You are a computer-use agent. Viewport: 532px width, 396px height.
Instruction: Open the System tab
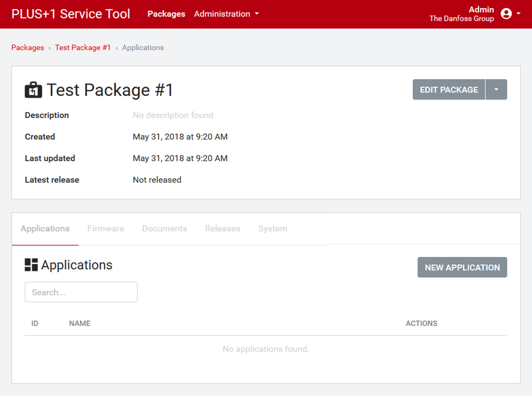click(x=273, y=228)
